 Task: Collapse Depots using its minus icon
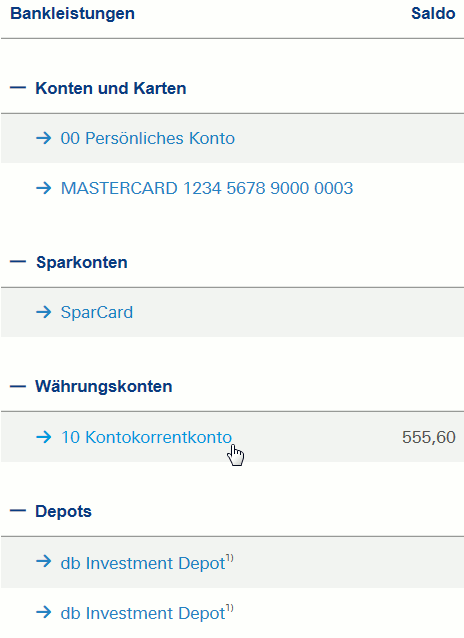pos(18,511)
